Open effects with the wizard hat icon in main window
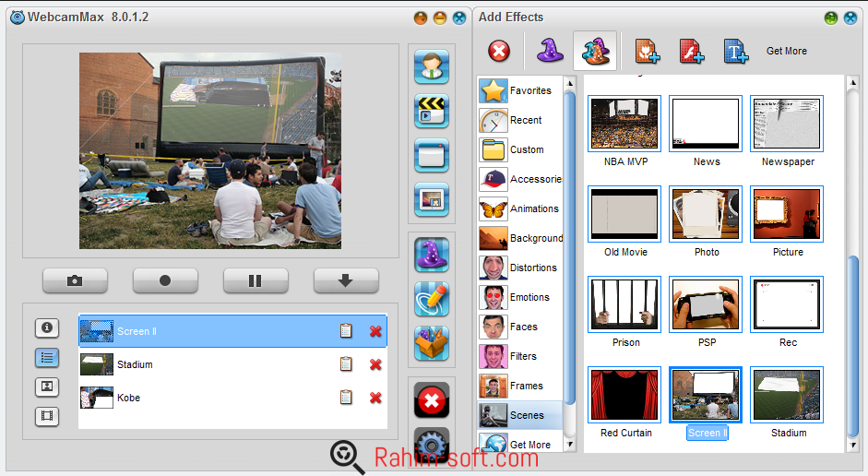 431,255
